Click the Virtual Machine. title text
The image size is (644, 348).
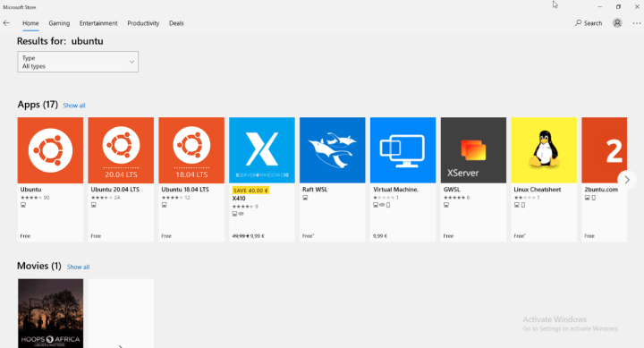tap(396, 190)
